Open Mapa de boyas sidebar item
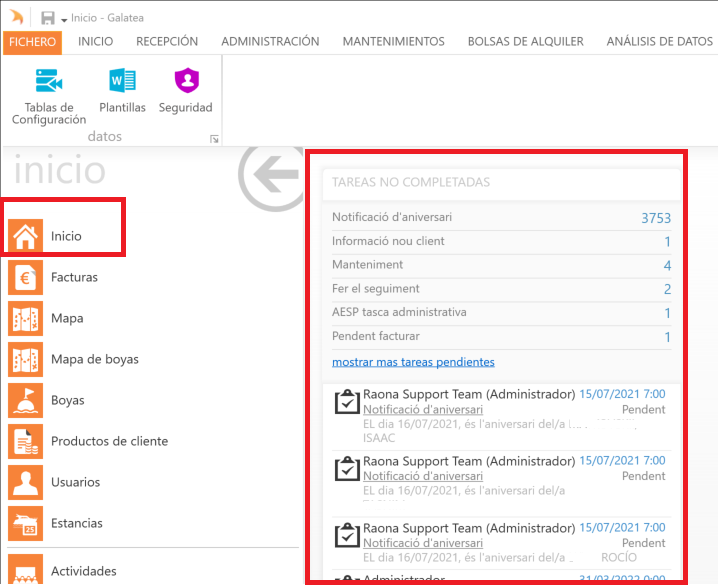Image resolution: width=718 pixels, height=586 pixels. point(94,359)
